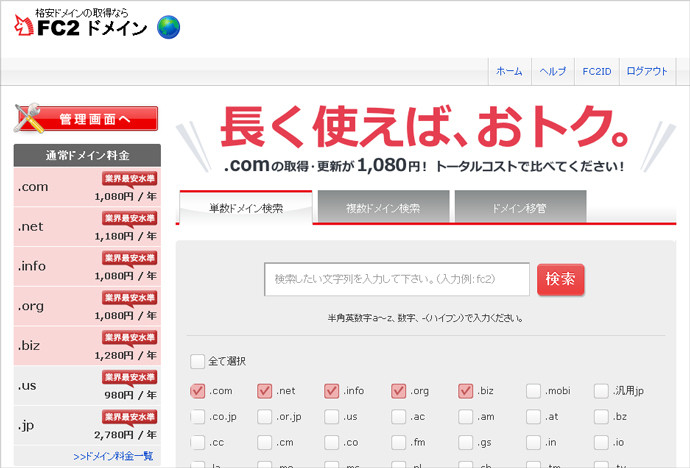The height and width of the screenshot is (468, 690).
Task: Click the .jp price row 2,780円 / 年
Action: tap(87, 425)
